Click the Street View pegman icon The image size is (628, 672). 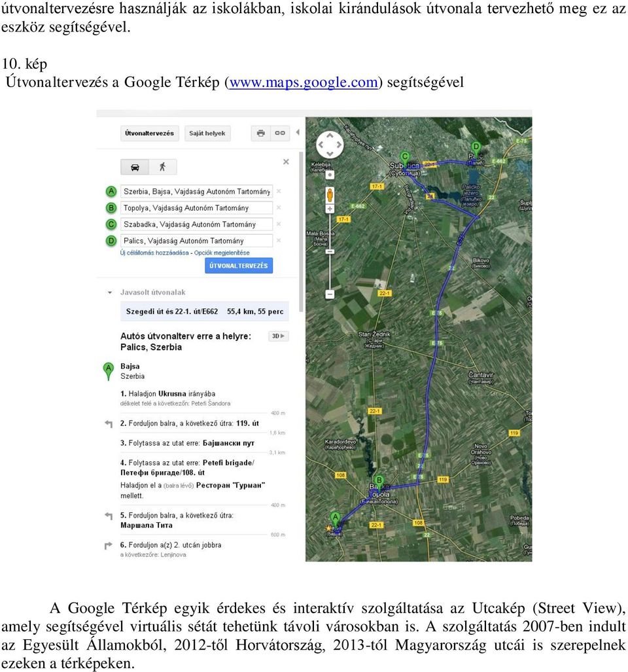coord(330,196)
